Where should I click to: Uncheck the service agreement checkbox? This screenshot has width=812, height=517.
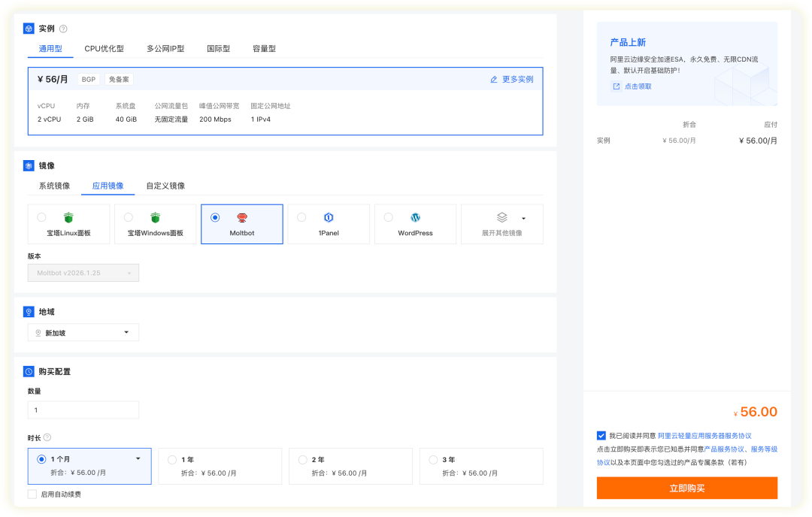[601, 434]
